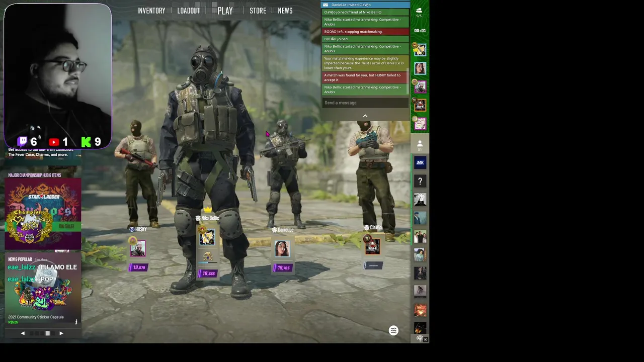644x362 pixels.
Task: Open the NEWS menu
Action: click(x=285, y=11)
